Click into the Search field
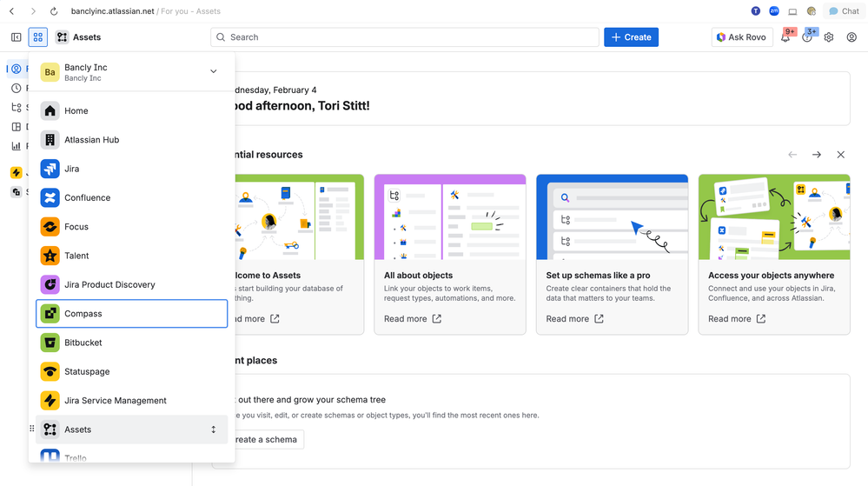 (405, 37)
